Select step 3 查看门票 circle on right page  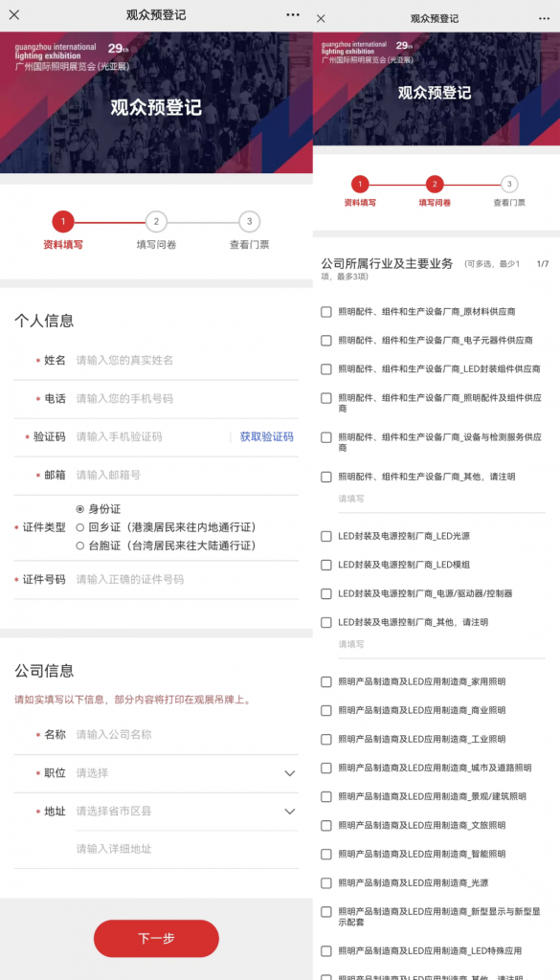coord(509,185)
